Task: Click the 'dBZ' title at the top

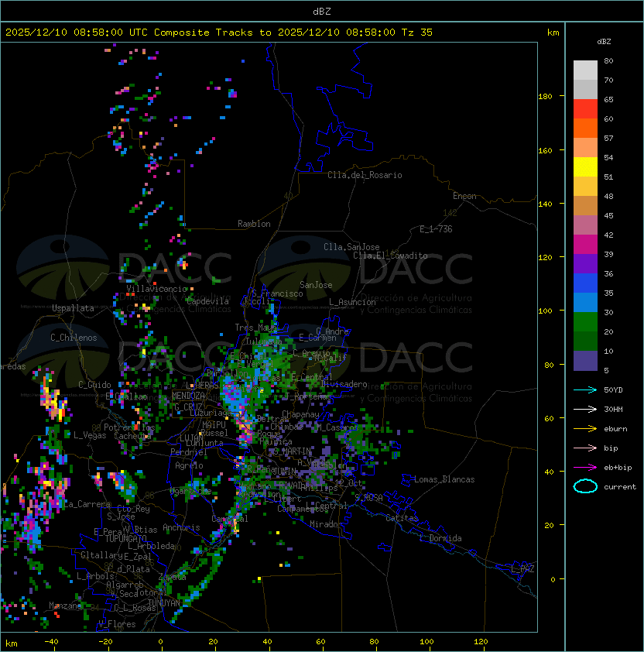Action: click(322, 12)
